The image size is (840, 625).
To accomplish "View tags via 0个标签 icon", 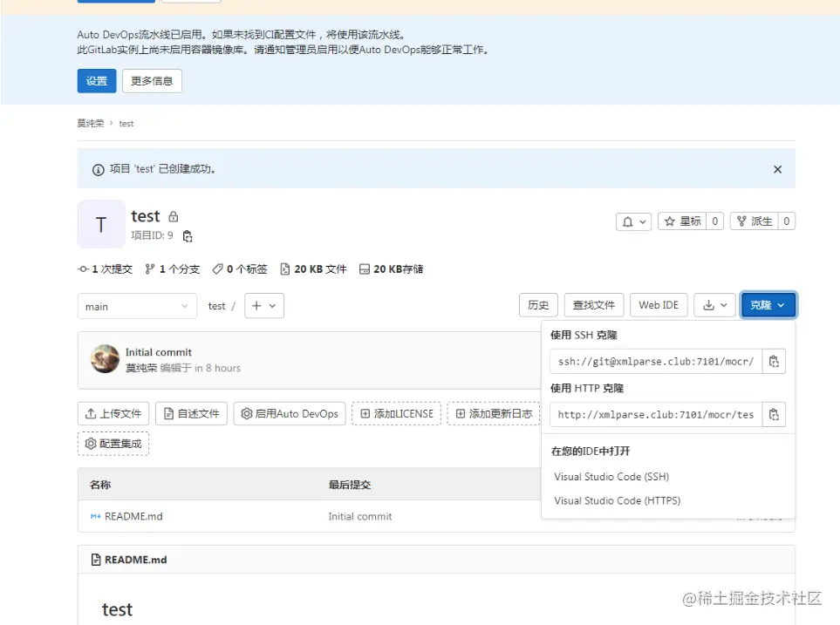I will [239, 269].
